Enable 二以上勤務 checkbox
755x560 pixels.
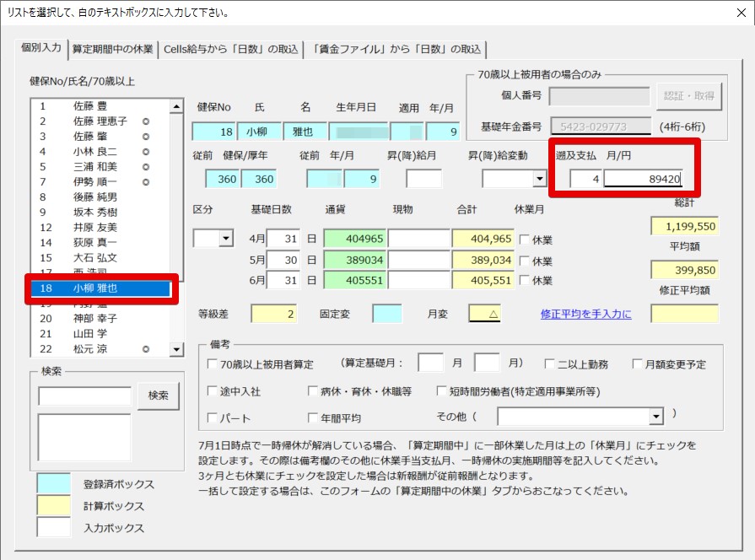(549, 364)
